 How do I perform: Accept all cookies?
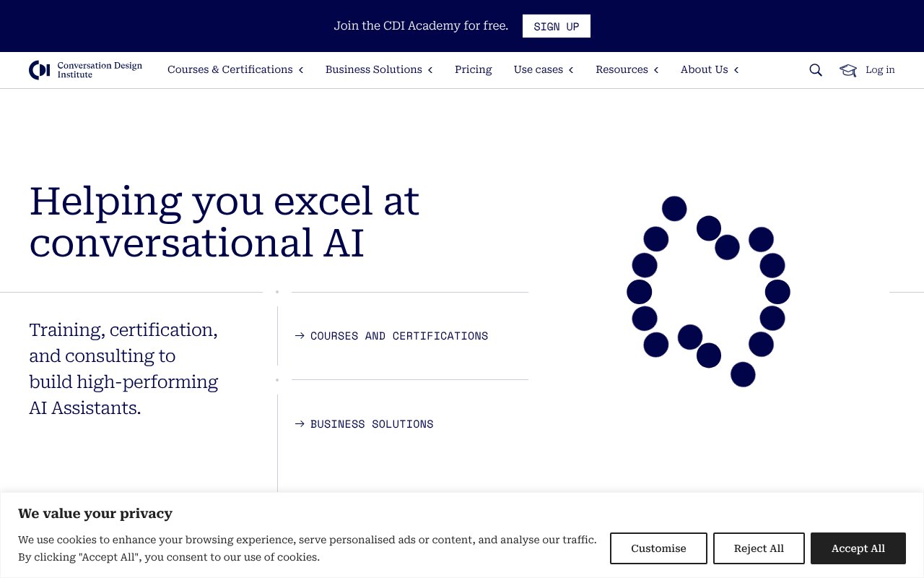(x=858, y=548)
